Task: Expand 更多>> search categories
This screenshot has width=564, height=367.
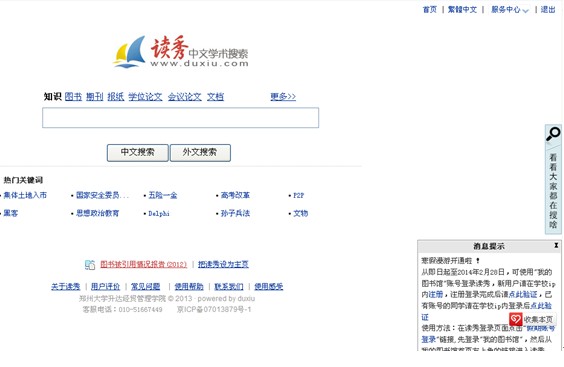Action: point(283,96)
